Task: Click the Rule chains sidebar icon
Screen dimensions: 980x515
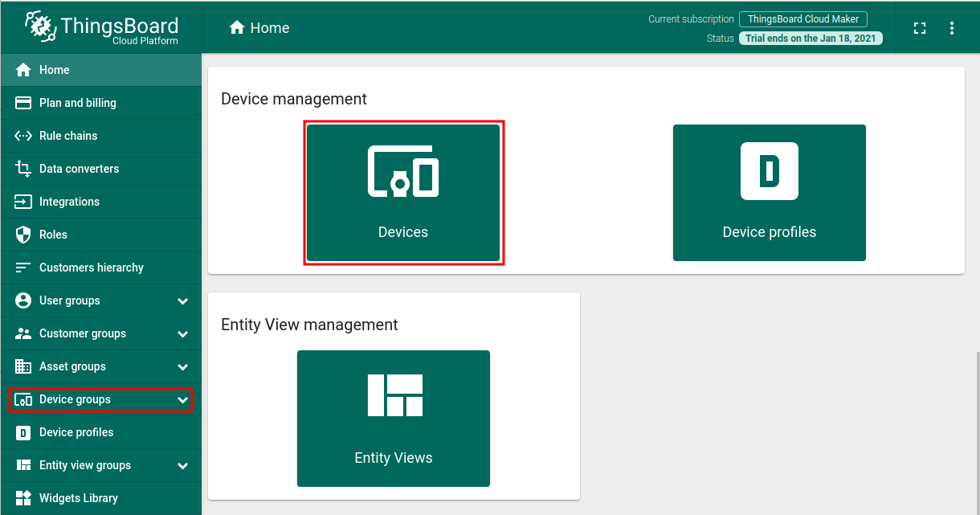Action: point(23,136)
